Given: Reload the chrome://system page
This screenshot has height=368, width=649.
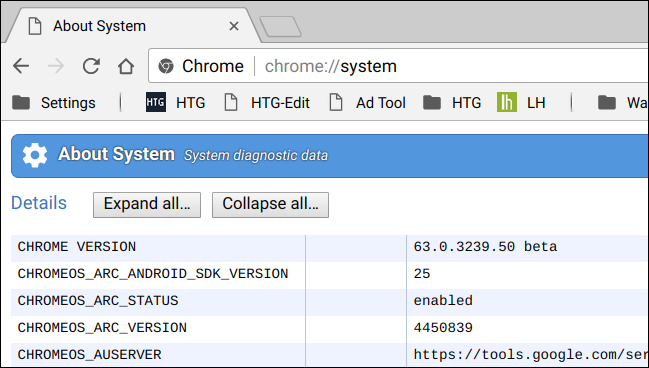Looking at the screenshot, I should click(x=91, y=66).
